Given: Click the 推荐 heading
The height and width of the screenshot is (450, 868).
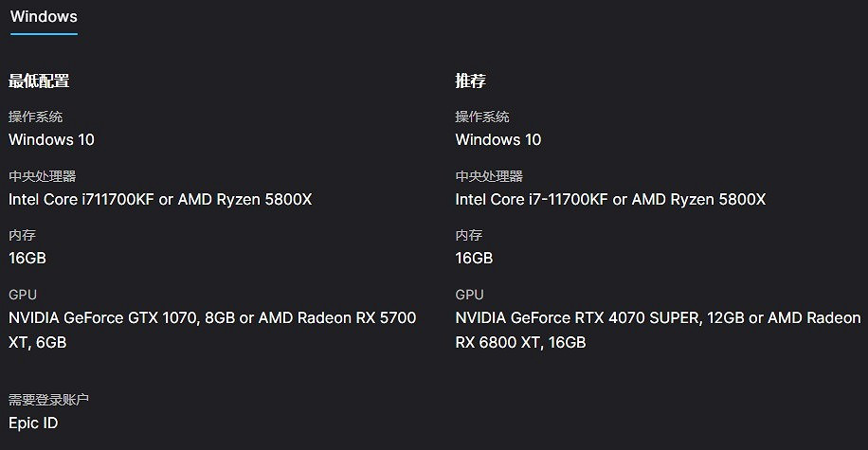Looking at the screenshot, I should click(470, 81).
